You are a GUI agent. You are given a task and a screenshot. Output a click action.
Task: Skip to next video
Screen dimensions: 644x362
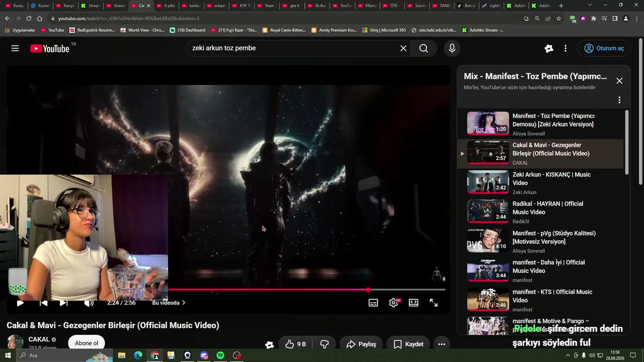coord(64,303)
